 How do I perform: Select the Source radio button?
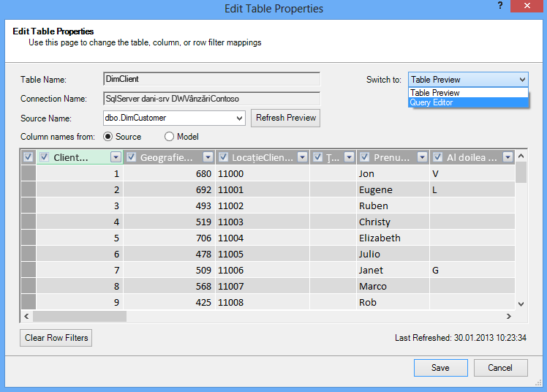107,136
